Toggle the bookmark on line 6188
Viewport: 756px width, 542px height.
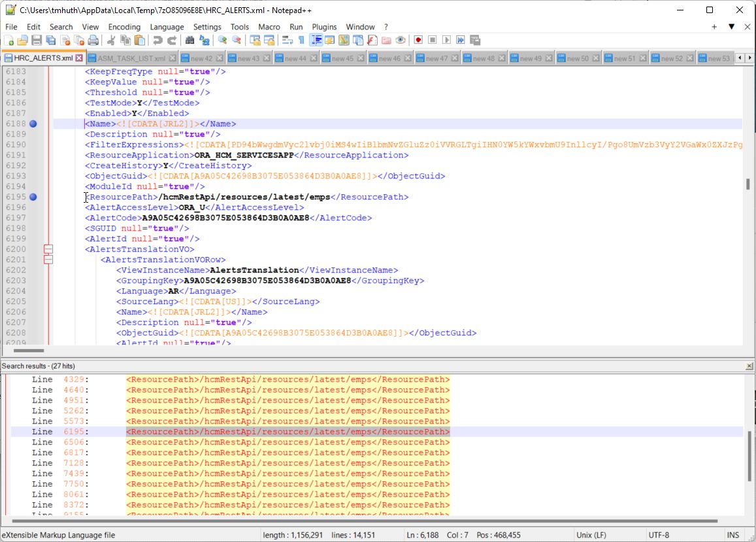click(x=33, y=124)
